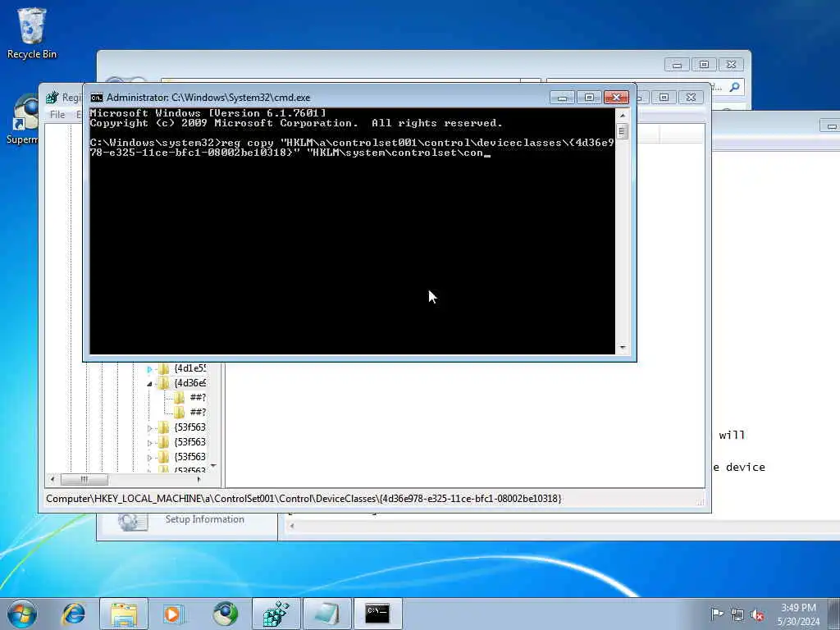The image size is (840, 630).
Task: Minimize the cmd.exe window
Action: [x=562, y=98]
